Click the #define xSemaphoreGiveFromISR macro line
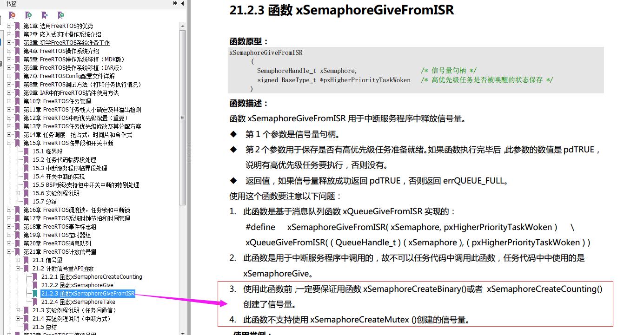Screen dimensions: 644x335 410,227
